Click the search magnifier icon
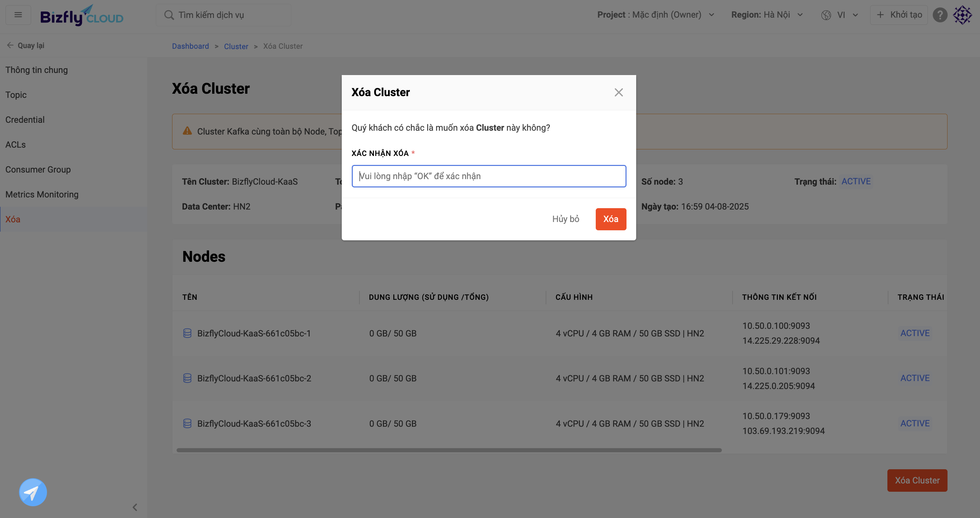Viewport: 980px width, 518px height. [x=169, y=15]
